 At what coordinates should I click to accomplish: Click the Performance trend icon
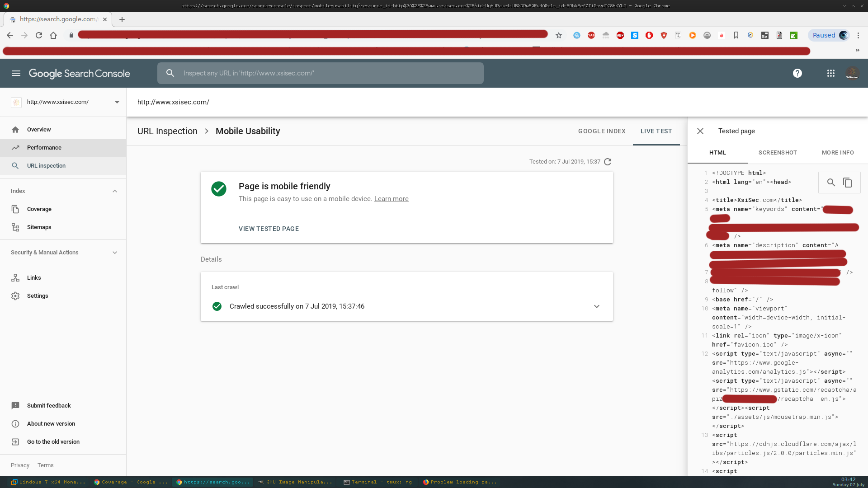click(15, 148)
